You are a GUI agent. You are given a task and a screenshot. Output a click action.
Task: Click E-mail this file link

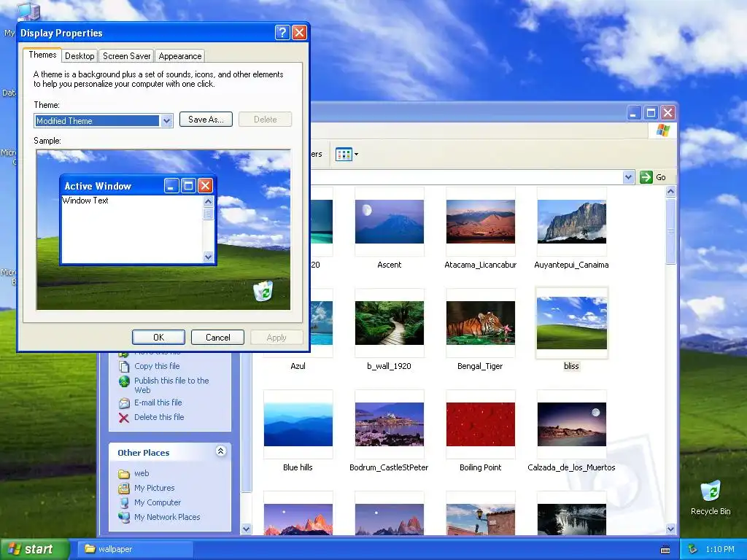click(158, 402)
